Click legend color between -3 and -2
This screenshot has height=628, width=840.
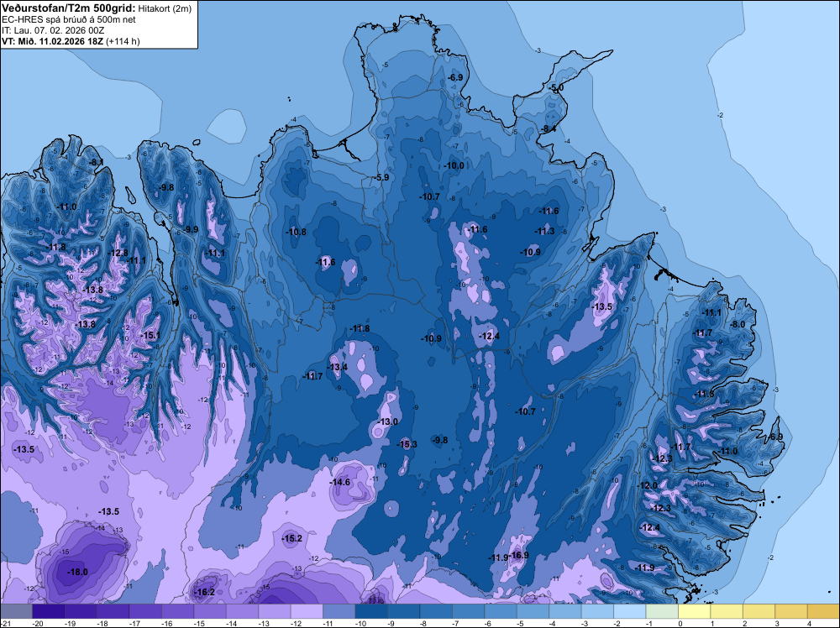pos(598,611)
